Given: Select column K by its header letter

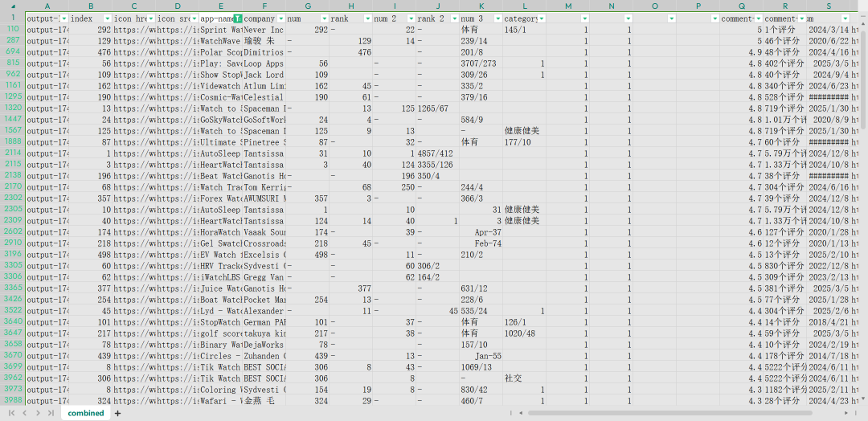Looking at the screenshot, I should (x=481, y=6).
